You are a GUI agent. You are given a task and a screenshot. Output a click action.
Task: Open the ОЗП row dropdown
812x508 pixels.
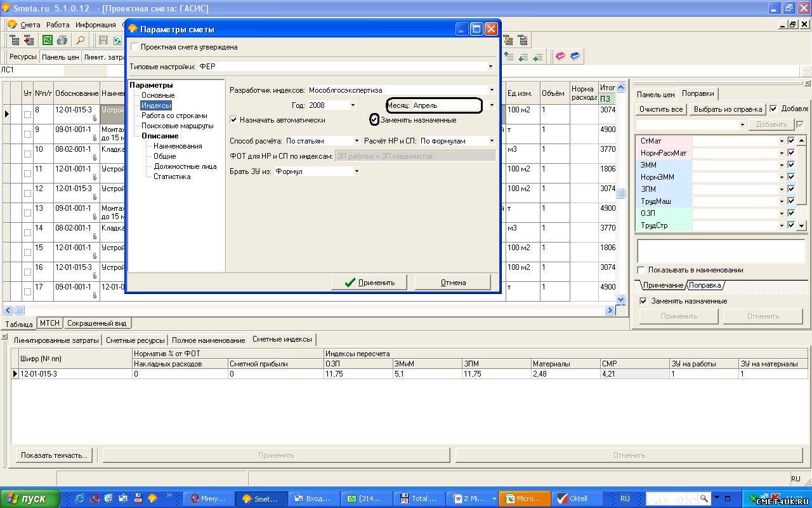(x=782, y=213)
